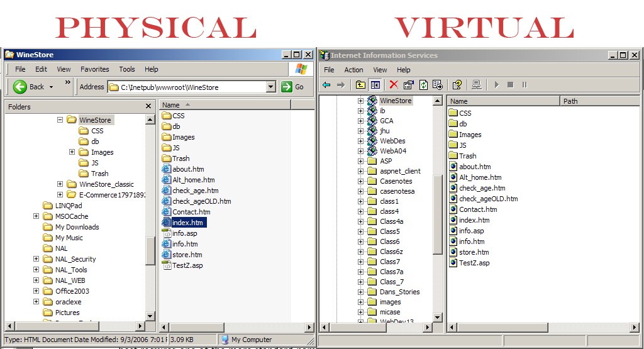Open the Favorites menu in Explorer
Image resolution: width=644 pixels, height=349 pixels.
95,69
